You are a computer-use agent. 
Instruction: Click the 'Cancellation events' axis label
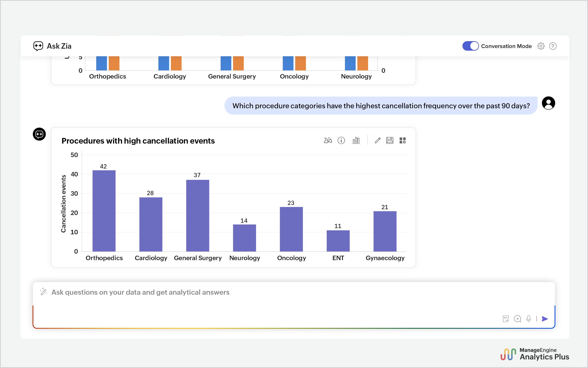pos(63,203)
